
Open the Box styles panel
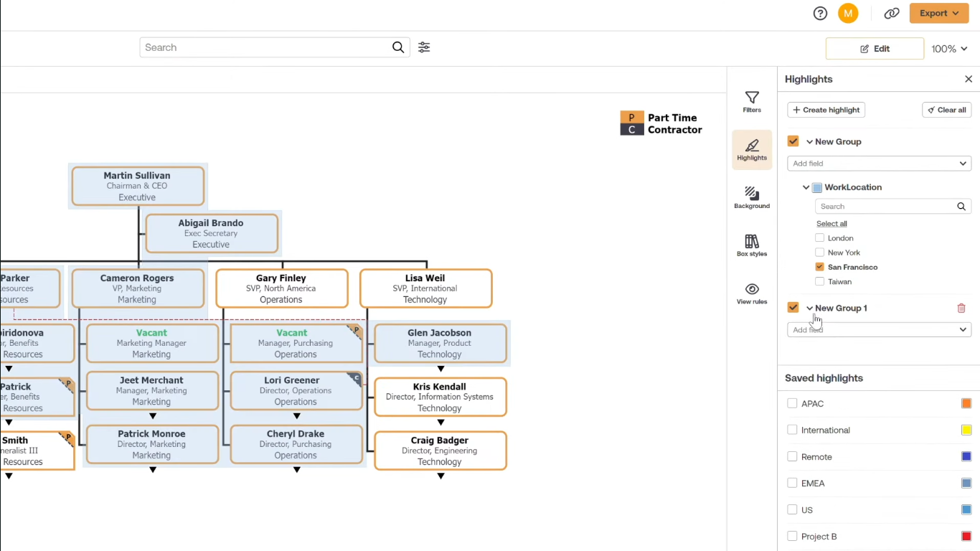pyautogui.click(x=752, y=245)
